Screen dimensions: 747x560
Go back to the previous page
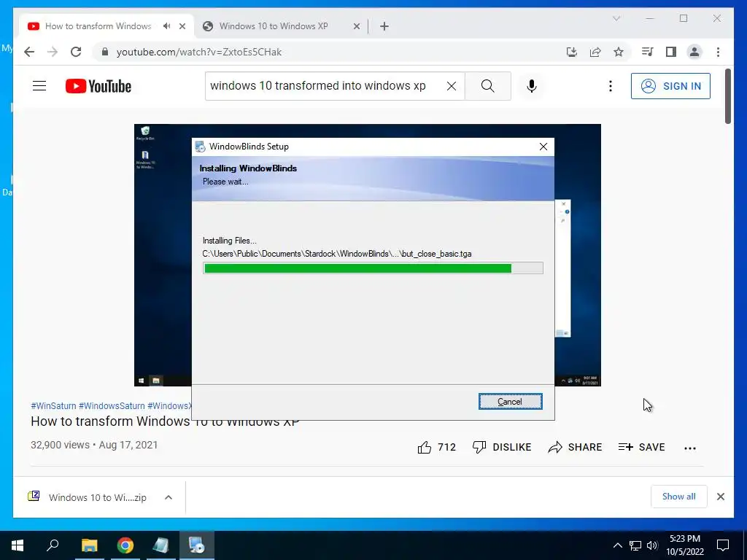coord(29,52)
